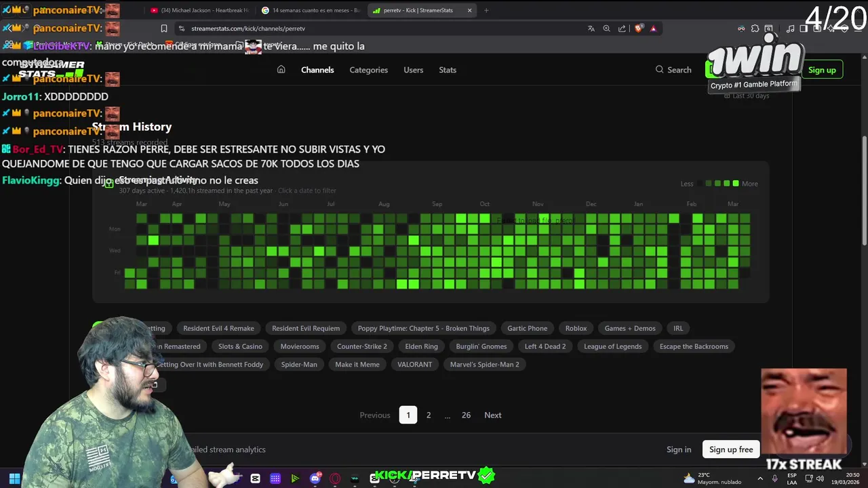Filter by Left 4 Dead 2 chip
This screenshot has width=868, height=488.
545,346
